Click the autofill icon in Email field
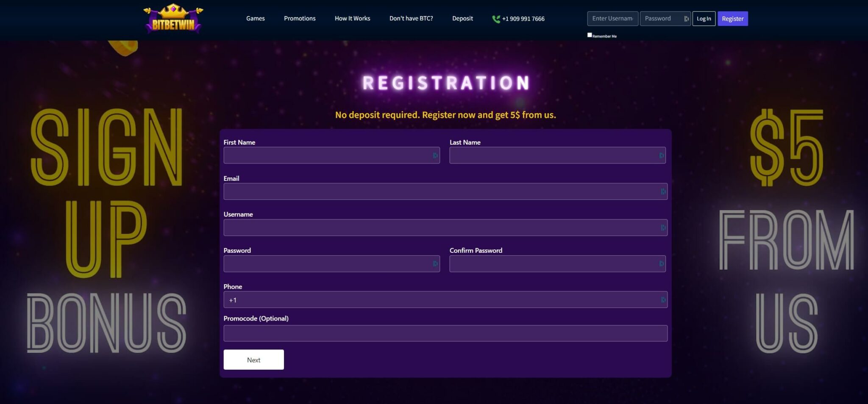This screenshot has height=404, width=868. click(x=663, y=191)
